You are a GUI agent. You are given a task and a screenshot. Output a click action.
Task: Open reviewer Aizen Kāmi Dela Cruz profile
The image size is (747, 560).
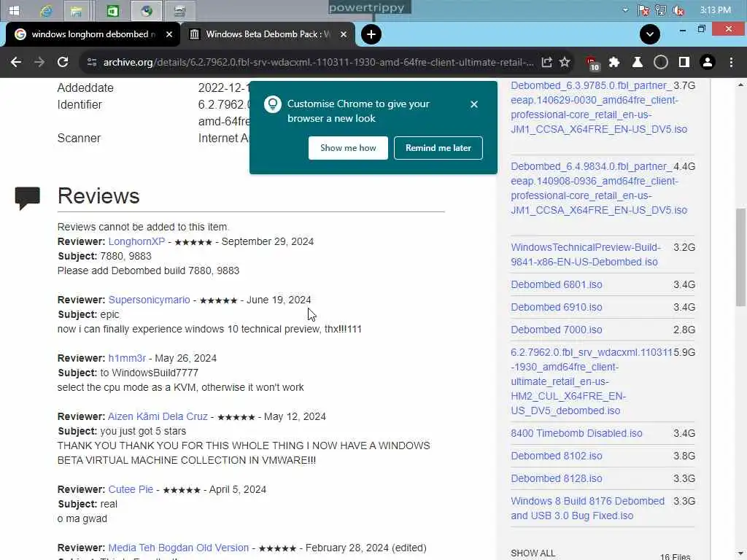coord(158,416)
